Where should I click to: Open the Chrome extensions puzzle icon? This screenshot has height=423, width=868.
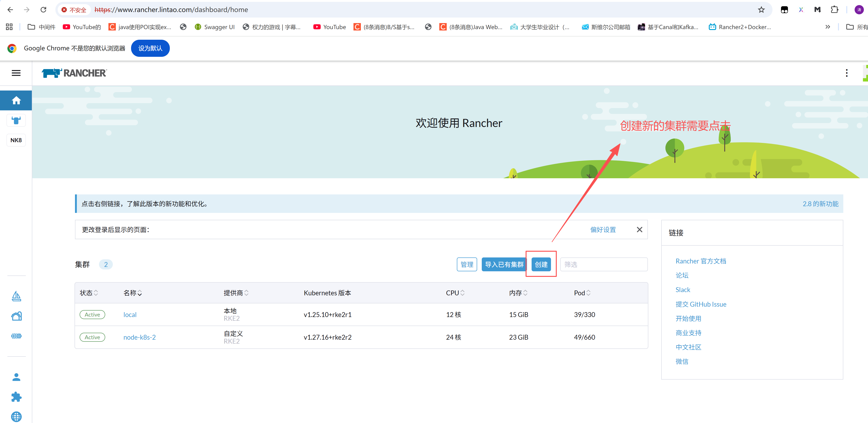coord(834,9)
